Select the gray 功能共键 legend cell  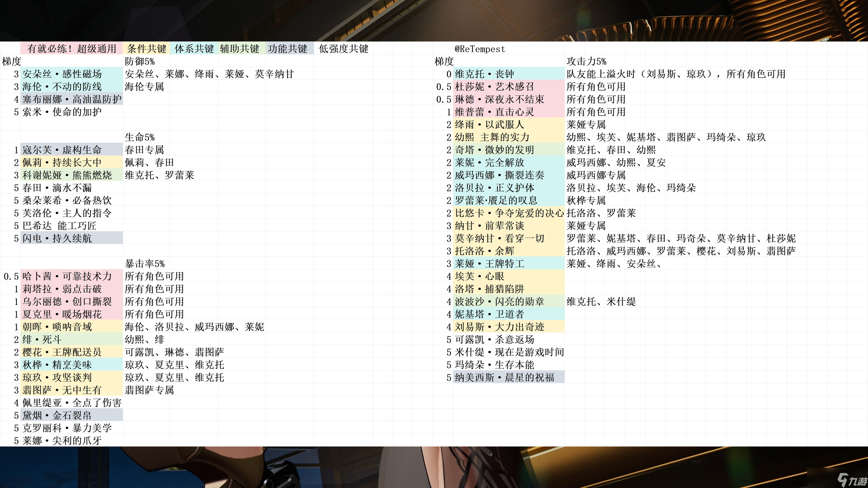click(x=288, y=49)
